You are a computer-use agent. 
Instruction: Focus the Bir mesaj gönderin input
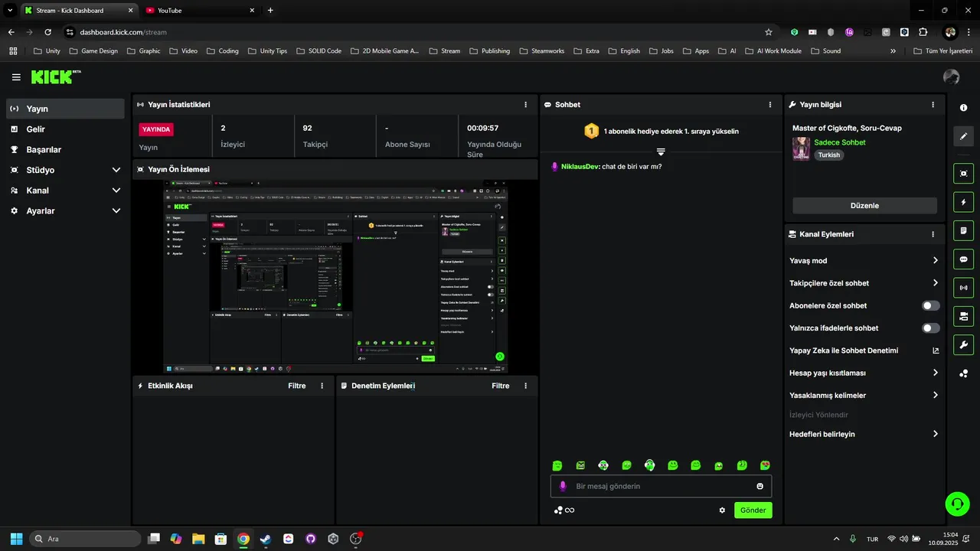coord(661,486)
